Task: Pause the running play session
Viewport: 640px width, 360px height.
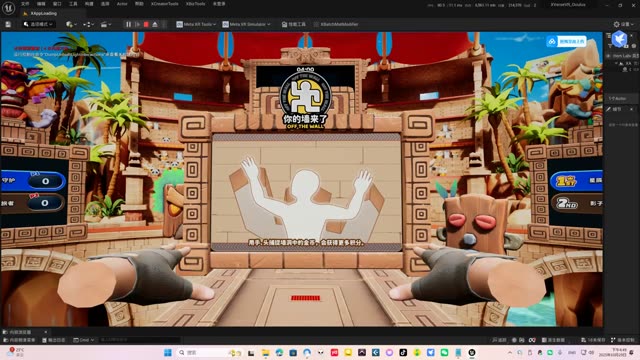Action: pyautogui.click(x=129, y=24)
